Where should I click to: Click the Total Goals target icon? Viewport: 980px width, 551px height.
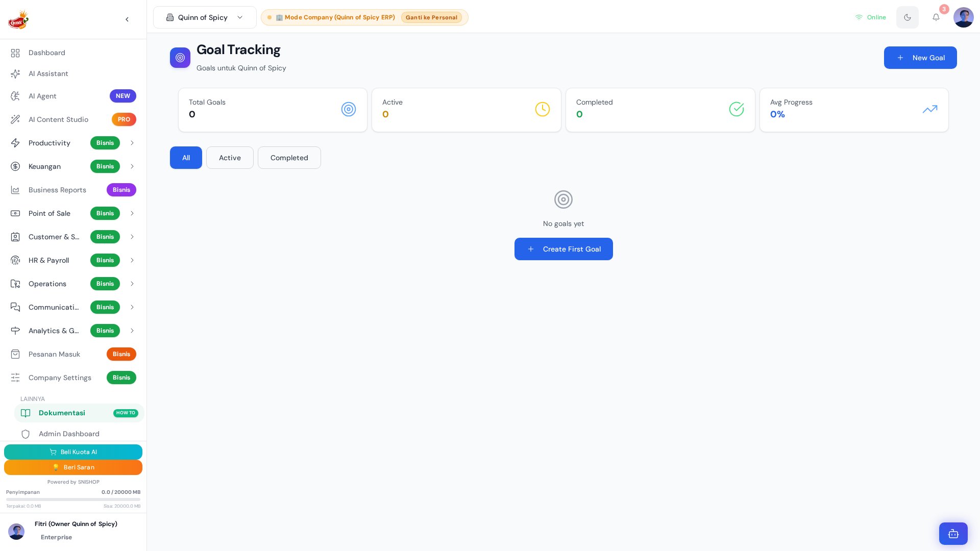pos(349,109)
